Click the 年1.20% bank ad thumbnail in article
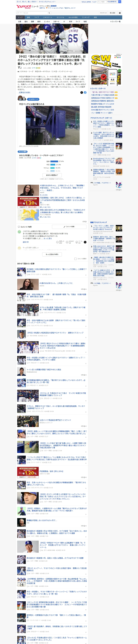138x644 pixels. pyautogui.click(x=28, y=203)
